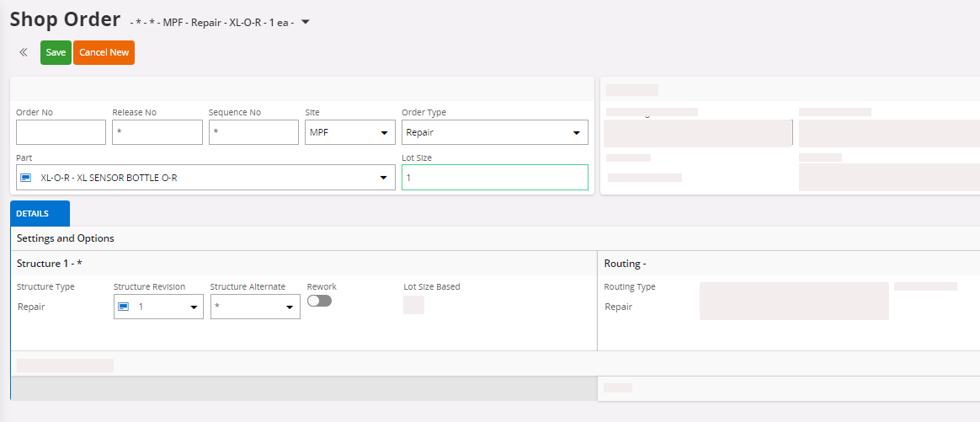
Task: Click the Structure 1 - * group heading
Action: point(49,264)
